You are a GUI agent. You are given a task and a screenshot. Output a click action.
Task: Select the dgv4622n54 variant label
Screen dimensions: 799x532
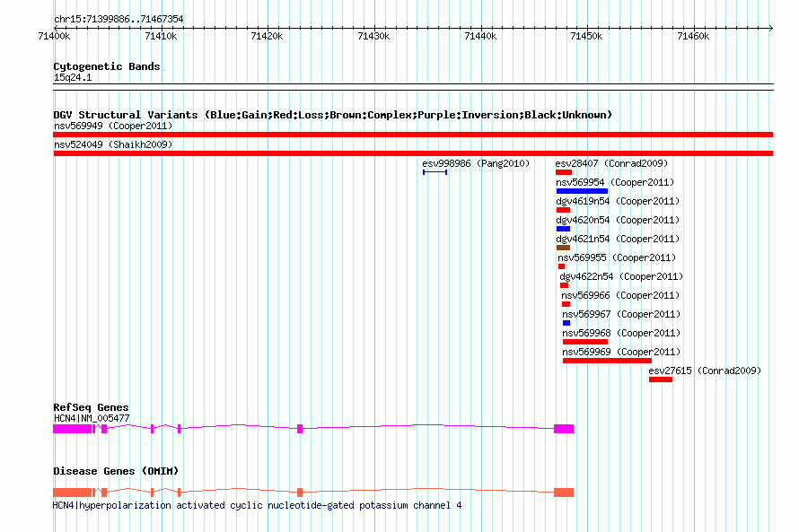(621, 276)
